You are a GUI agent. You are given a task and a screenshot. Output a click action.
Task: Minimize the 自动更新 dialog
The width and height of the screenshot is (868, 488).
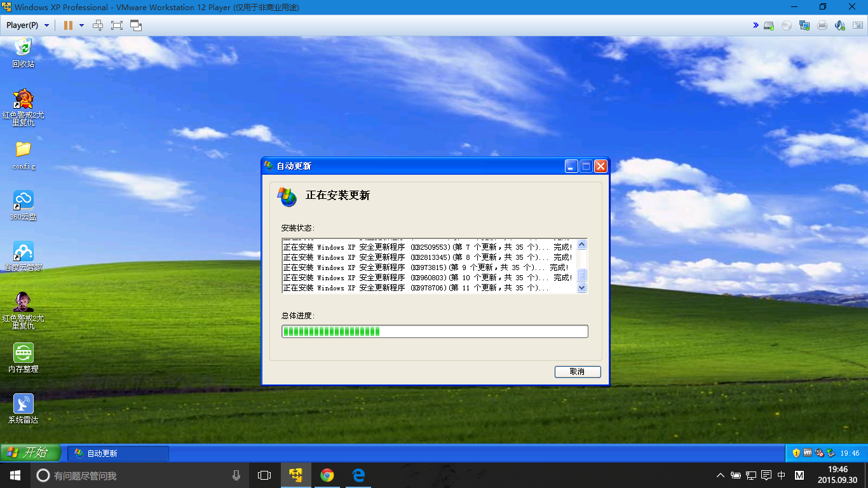coord(571,166)
